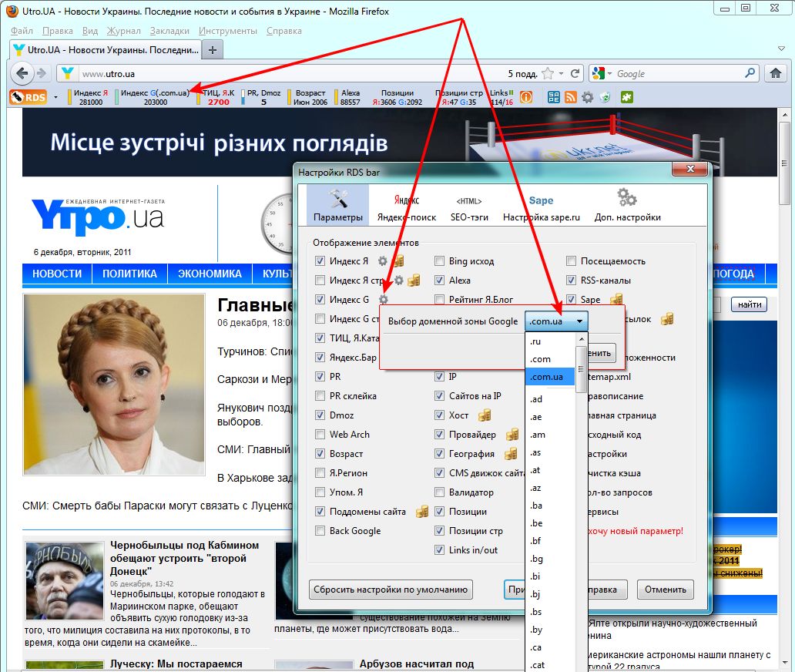Switch to Настройка sape.ru tab
Image resolution: width=795 pixels, height=672 pixels.
(542, 205)
